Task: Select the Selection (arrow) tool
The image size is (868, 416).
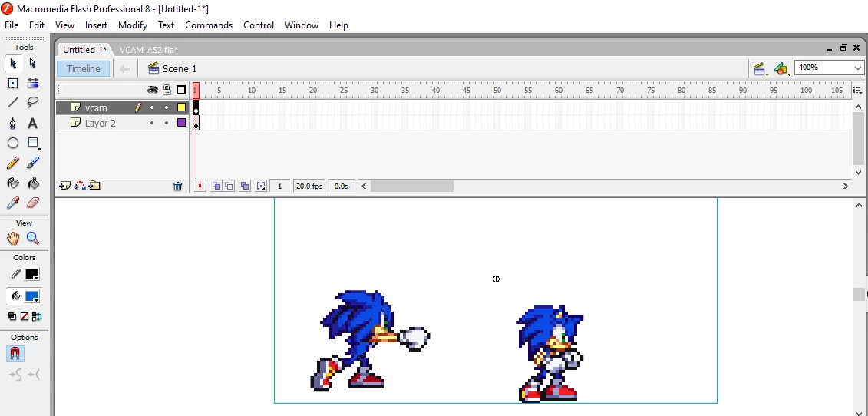Action: (x=13, y=64)
